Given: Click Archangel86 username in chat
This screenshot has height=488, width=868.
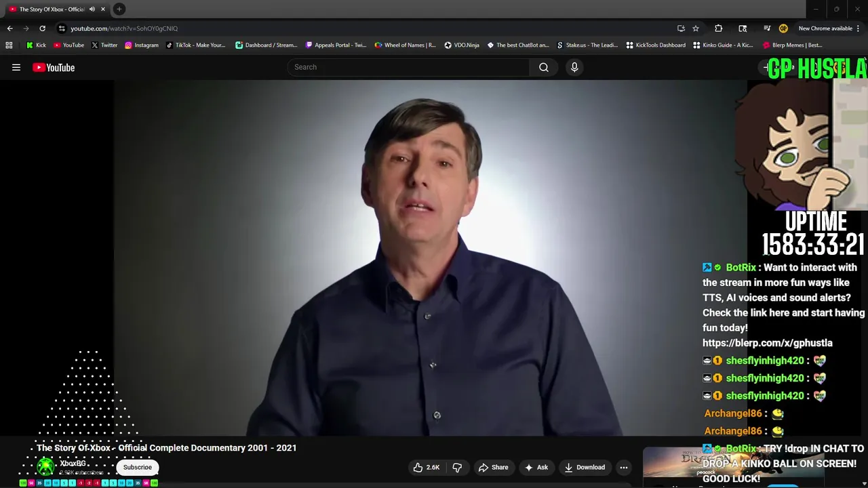Looking at the screenshot, I should click(732, 413).
